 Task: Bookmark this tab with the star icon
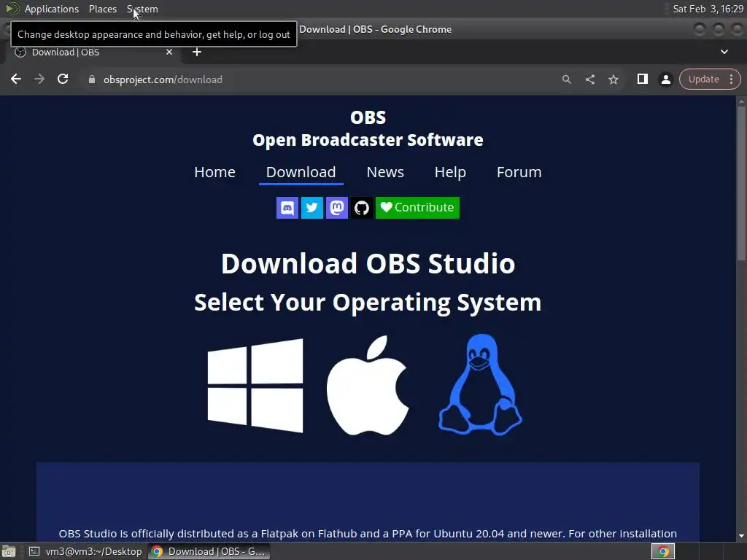(x=613, y=79)
